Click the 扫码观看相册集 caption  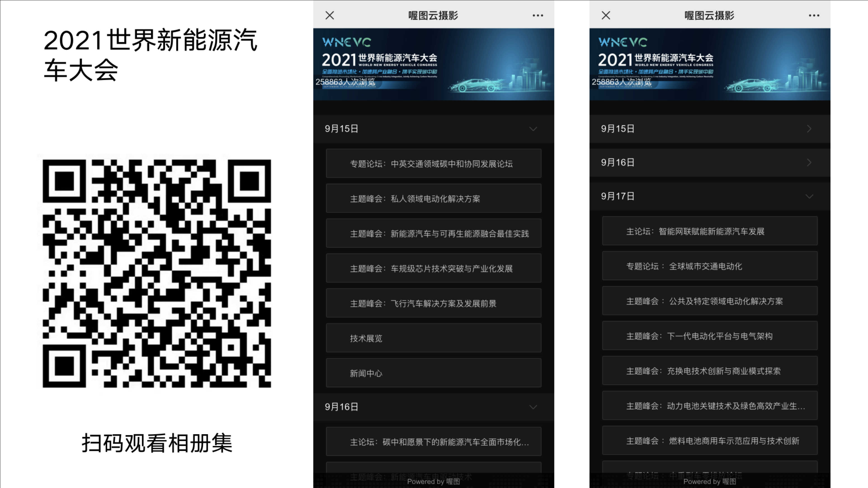157,443
